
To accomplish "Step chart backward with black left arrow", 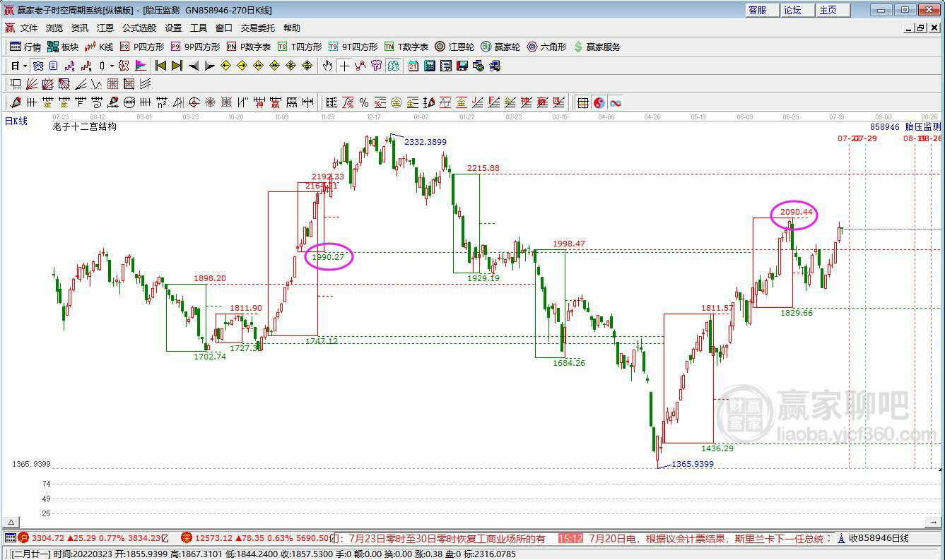I will click(x=194, y=66).
